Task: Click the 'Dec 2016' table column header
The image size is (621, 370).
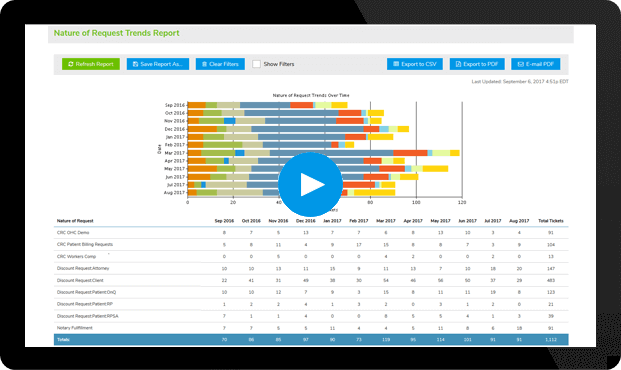Action: point(305,221)
